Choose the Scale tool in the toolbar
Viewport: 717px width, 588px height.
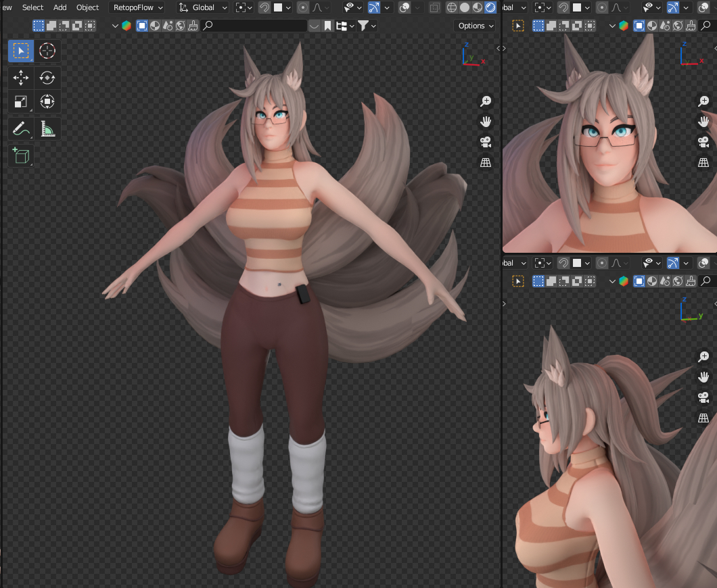(21, 102)
